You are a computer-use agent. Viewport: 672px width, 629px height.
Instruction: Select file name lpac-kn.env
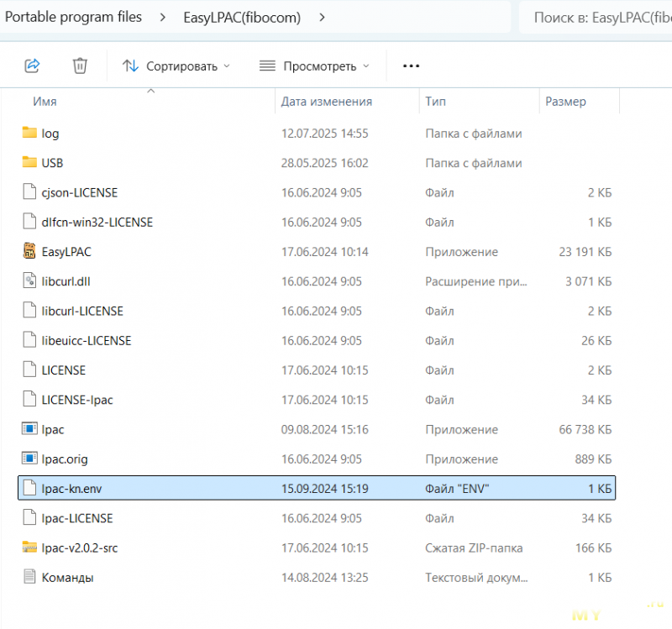pos(71,489)
